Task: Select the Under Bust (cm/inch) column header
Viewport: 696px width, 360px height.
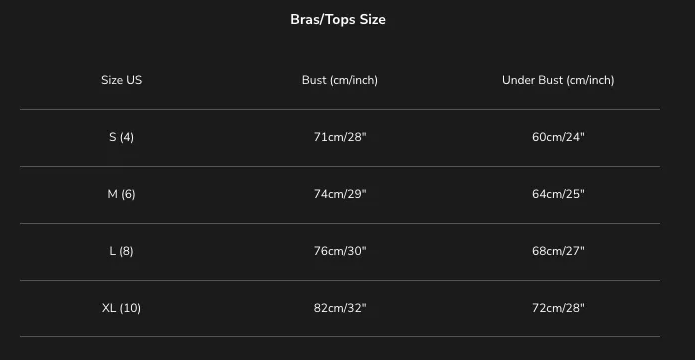Action: coord(558,80)
